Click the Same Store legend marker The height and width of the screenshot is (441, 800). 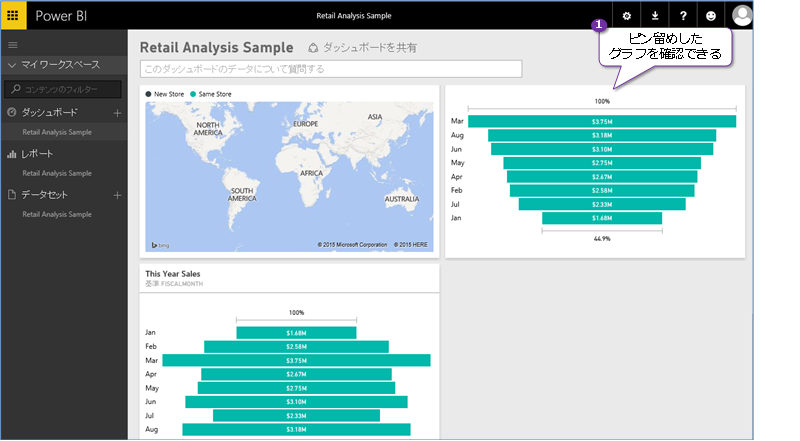[193, 94]
